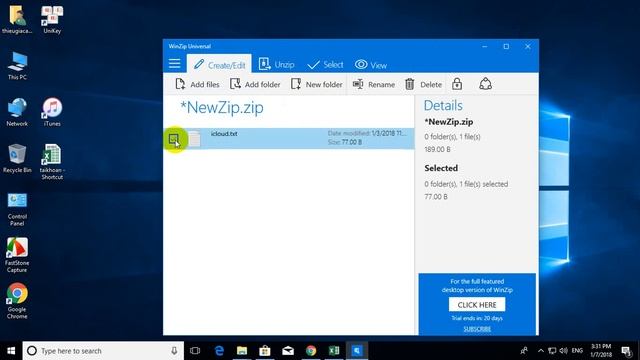This screenshot has height=360, width=640.
Task: Click the icloud.txt file icon
Action: point(195,138)
